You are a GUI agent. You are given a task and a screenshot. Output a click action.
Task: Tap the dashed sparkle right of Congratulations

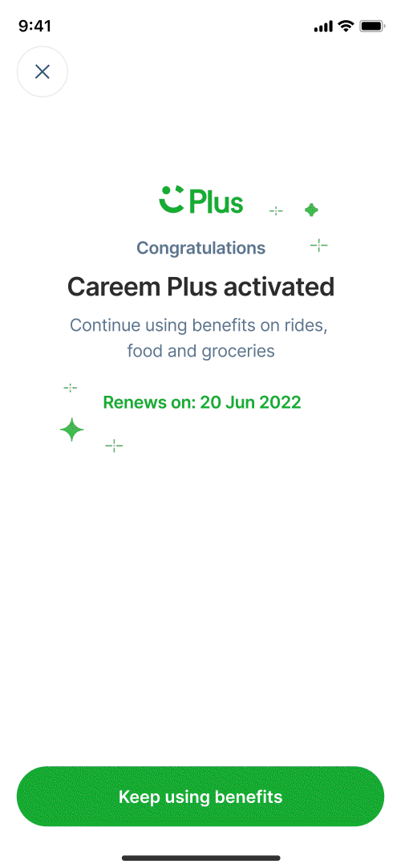point(318,245)
